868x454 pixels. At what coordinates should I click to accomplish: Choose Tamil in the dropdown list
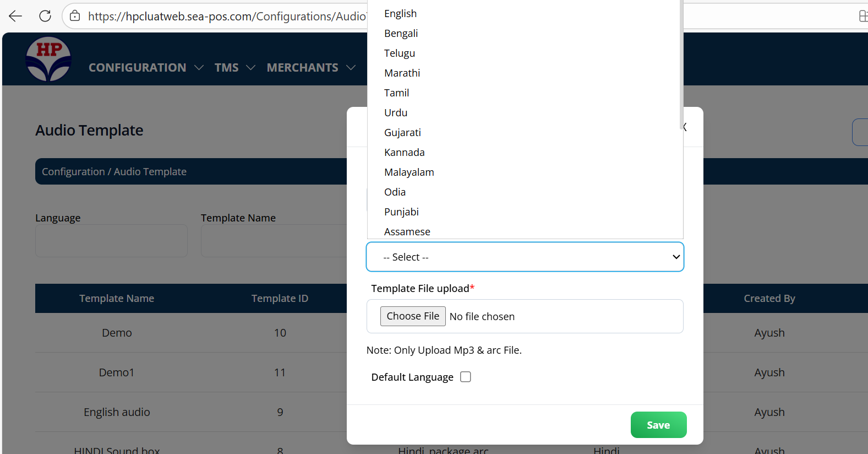396,93
